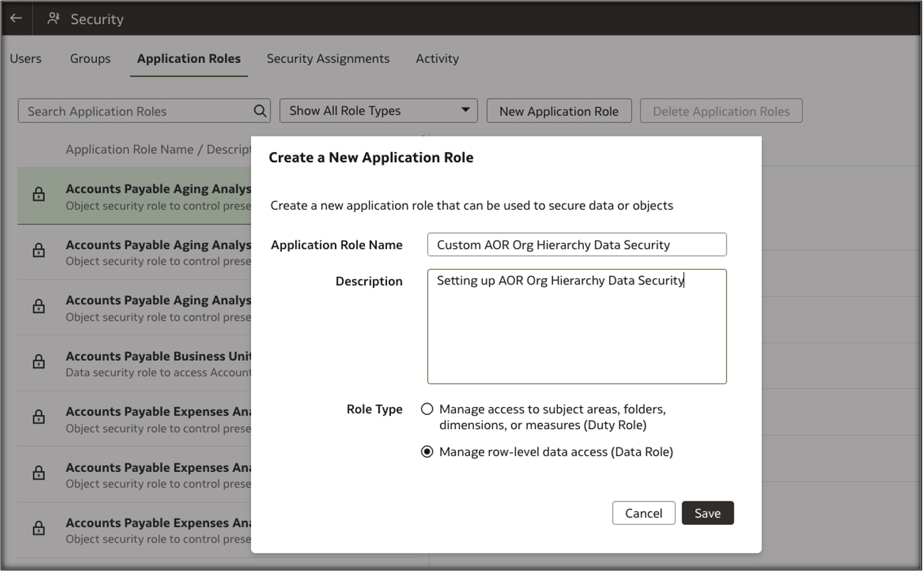Click inside the Description text area
The width and height of the screenshot is (924, 573).
[x=576, y=327]
